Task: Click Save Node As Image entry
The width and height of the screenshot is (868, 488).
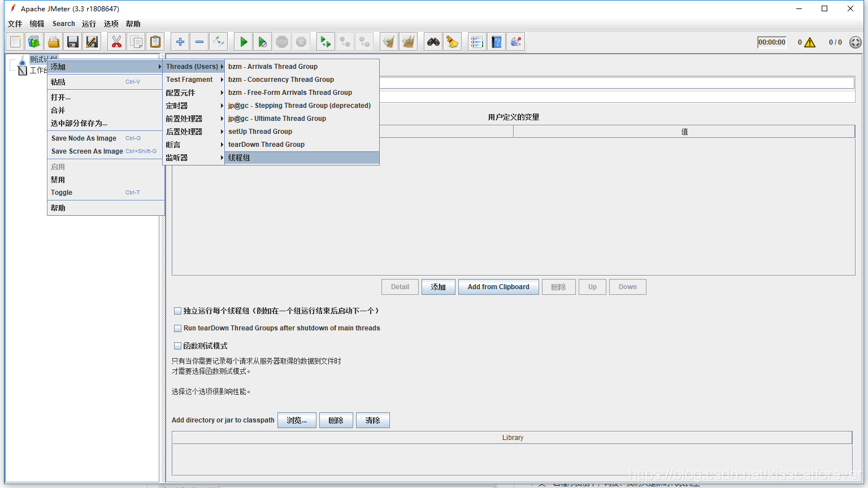Action: point(106,138)
